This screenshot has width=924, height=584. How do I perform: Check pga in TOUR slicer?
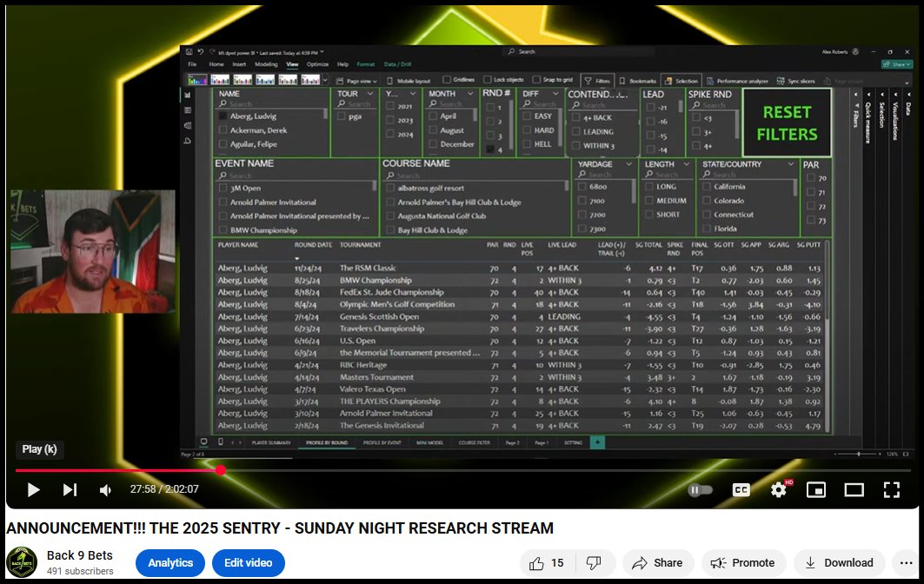coord(342,116)
